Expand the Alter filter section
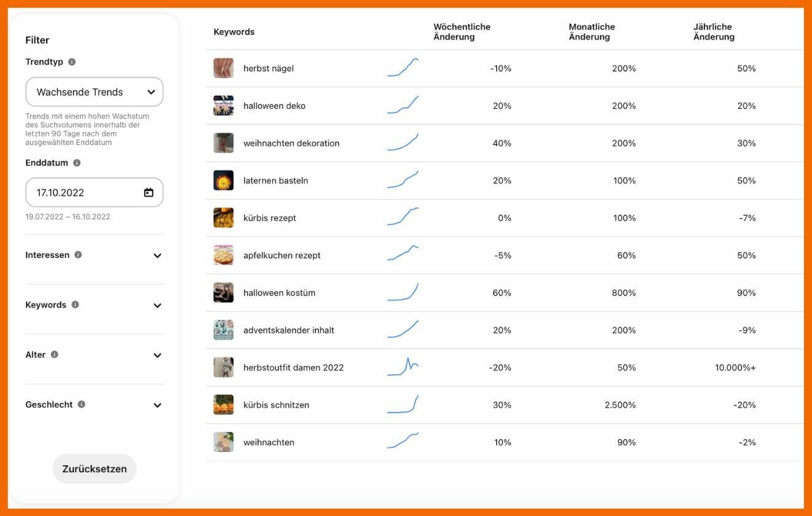812x516 pixels. click(x=157, y=355)
